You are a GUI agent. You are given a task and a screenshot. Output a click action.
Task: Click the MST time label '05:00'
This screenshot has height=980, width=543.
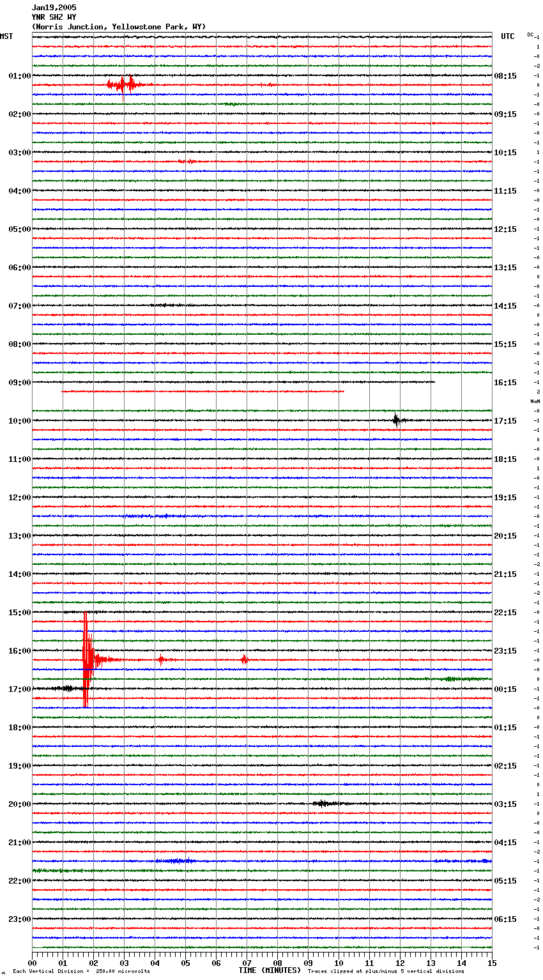click(20, 229)
